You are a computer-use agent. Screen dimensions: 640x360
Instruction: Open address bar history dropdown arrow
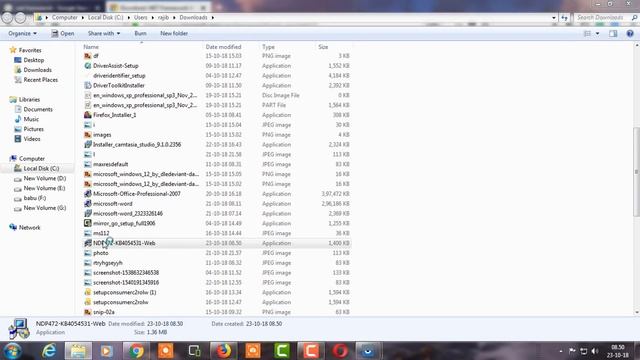click(554, 18)
